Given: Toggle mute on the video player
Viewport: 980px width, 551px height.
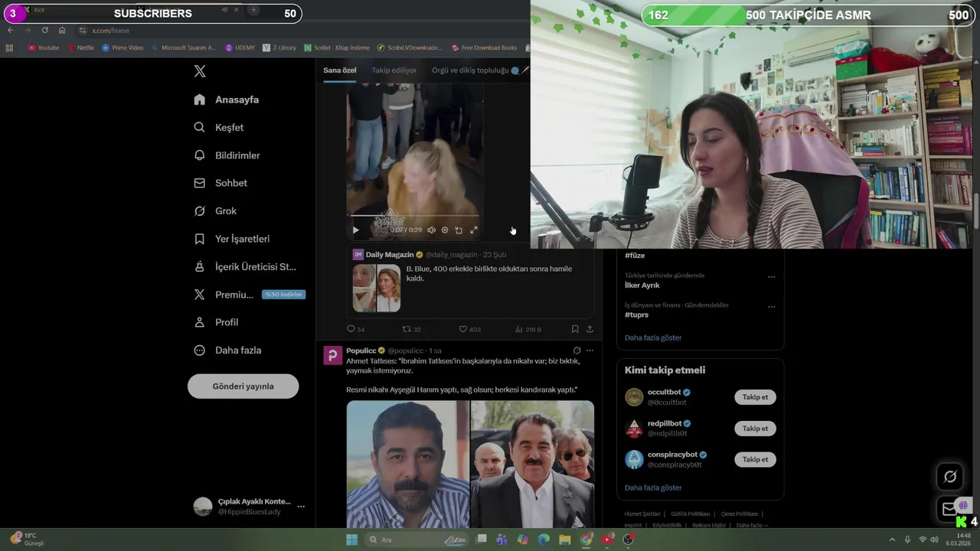Looking at the screenshot, I should (x=431, y=230).
